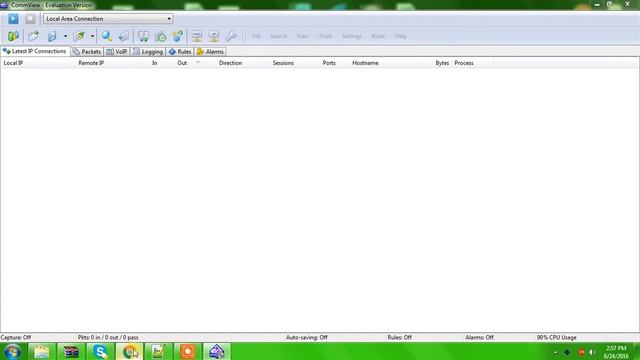This screenshot has height=360, width=640.
Task: Switch to the Rules tab
Action: [x=180, y=52]
